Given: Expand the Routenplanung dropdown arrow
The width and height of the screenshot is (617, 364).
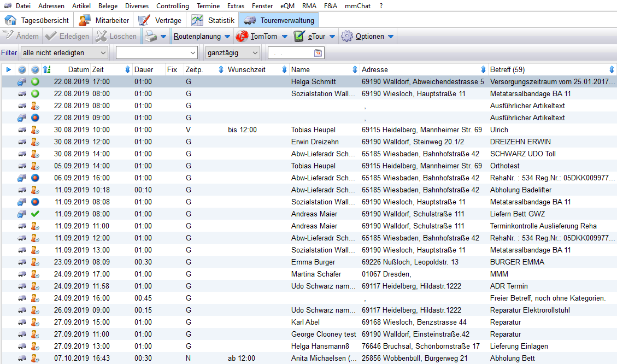Looking at the screenshot, I should pyautogui.click(x=227, y=37).
